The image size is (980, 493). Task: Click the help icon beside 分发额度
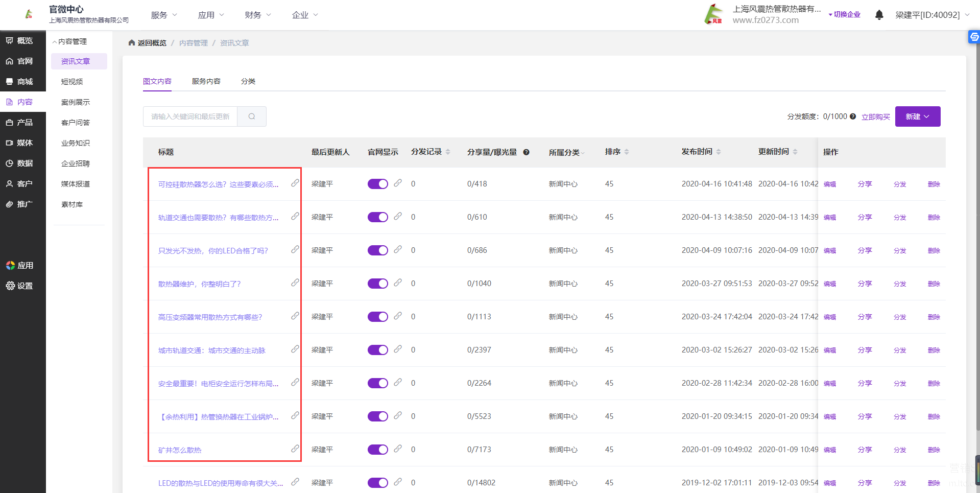[853, 116]
